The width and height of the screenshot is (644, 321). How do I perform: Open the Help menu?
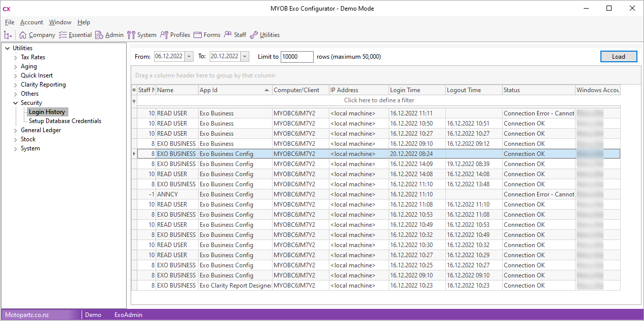84,22
